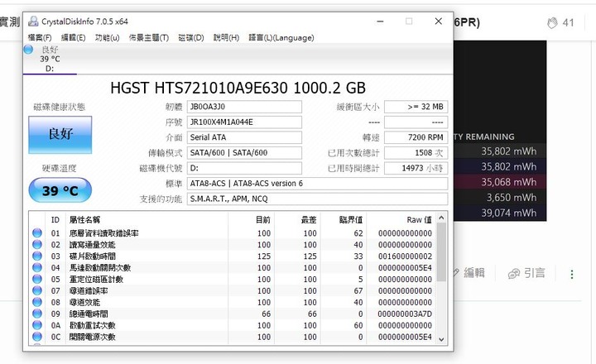This screenshot has height=364, width=596.
Task: Click raw value 0000000005E4 in row 04
Action: point(405,267)
